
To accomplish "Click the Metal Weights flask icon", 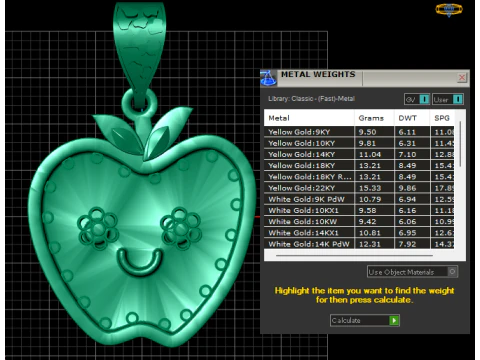I will [269, 78].
